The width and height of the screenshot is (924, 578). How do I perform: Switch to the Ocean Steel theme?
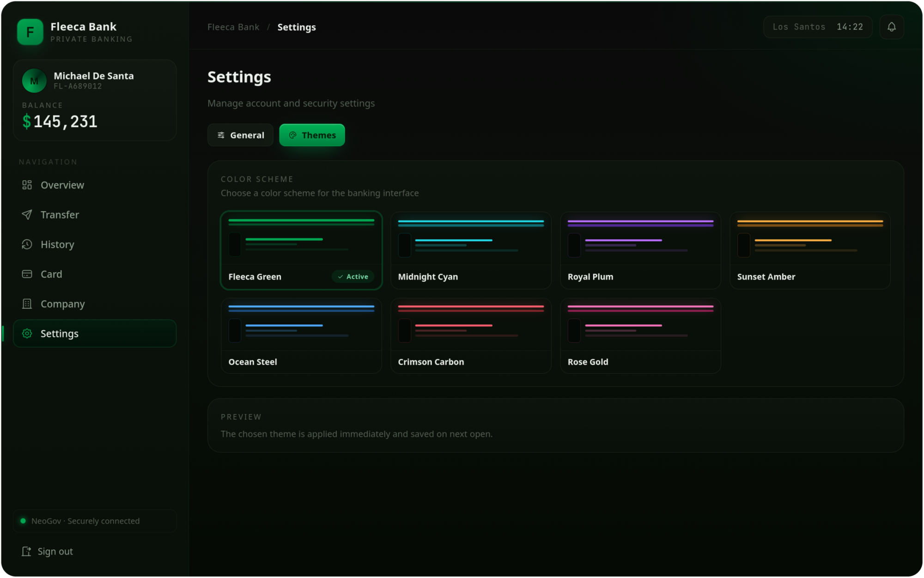point(301,335)
